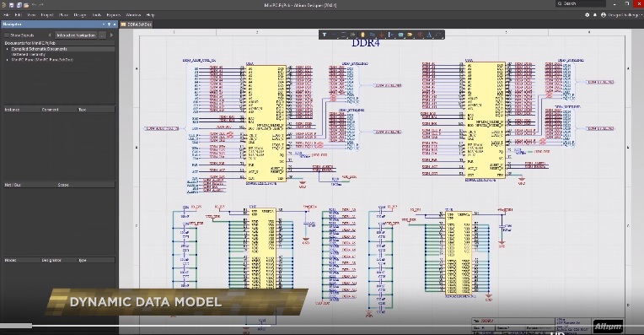Click the Interactive Navigation button
This screenshot has height=335, width=644.
[x=76, y=35]
